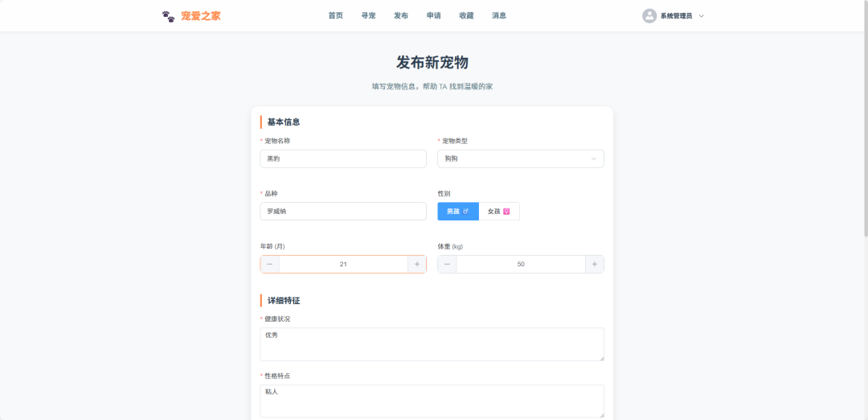Open the 宠物类型 dropdown
This screenshot has width=868, height=420.
(x=520, y=159)
